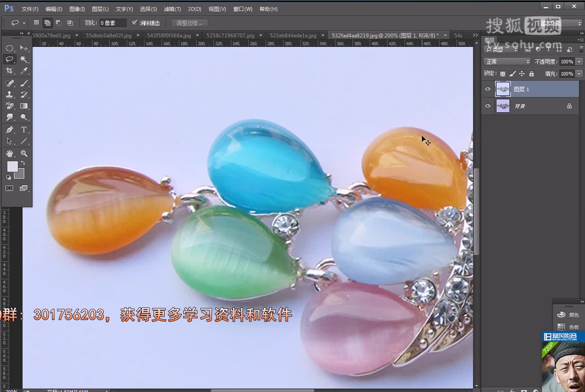Open the 滤镜(T) menu
This screenshot has width=585, height=392.
tap(172, 9)
